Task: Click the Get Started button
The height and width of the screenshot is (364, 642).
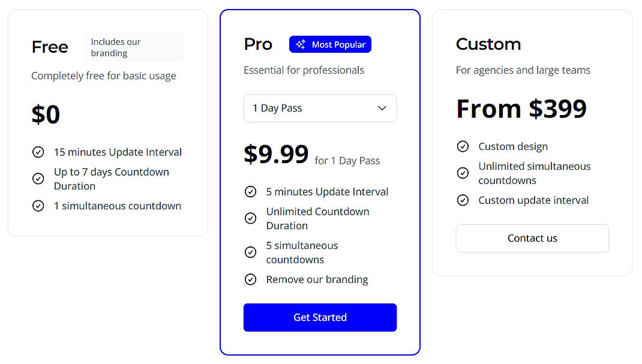Action: click(320, 317)
